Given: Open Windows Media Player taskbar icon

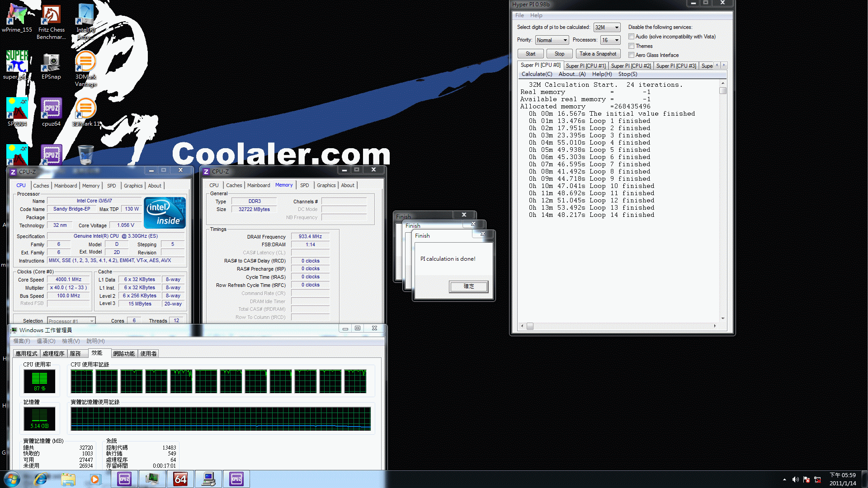Looking at the screenshot, I should 95,479.
